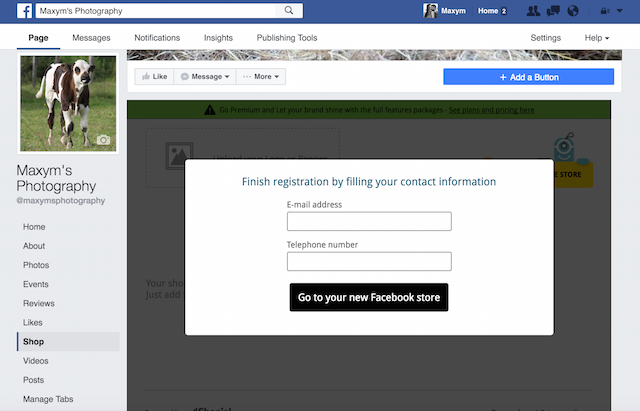
Task: Click the warning triangle icon in banner
Action: 210,110
